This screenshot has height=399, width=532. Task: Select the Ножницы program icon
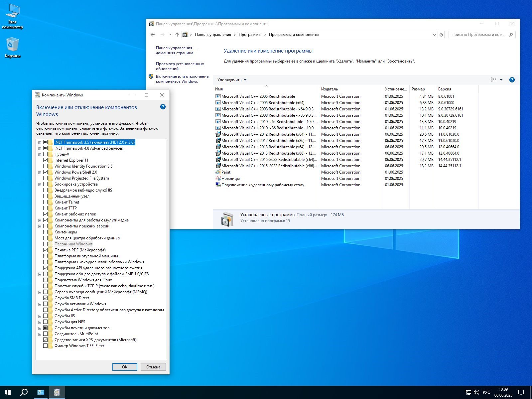pos(218,179)
